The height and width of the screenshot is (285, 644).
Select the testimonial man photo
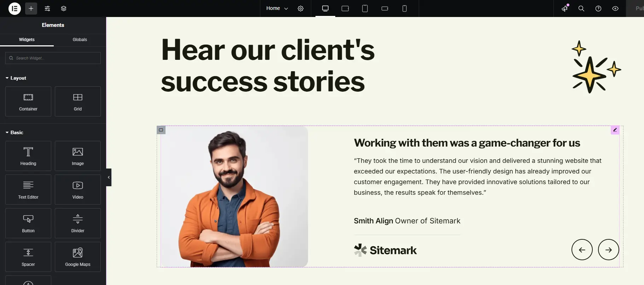234,196
